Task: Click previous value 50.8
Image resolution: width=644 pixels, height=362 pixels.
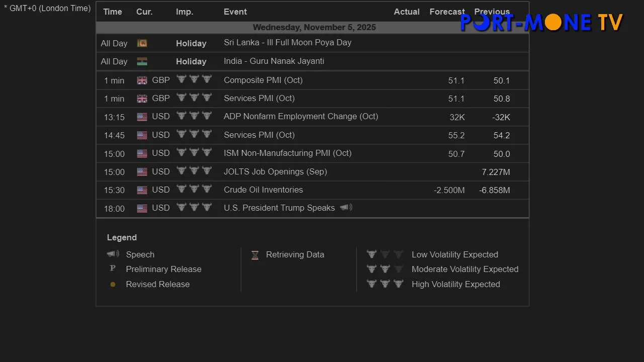Action: point(502,99)
